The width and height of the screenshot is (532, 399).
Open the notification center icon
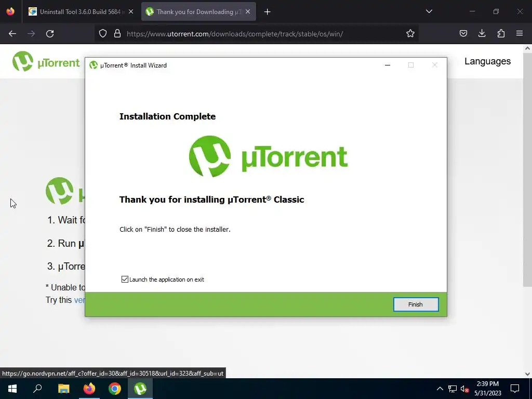pyautogui.click(x=515, y=389)
